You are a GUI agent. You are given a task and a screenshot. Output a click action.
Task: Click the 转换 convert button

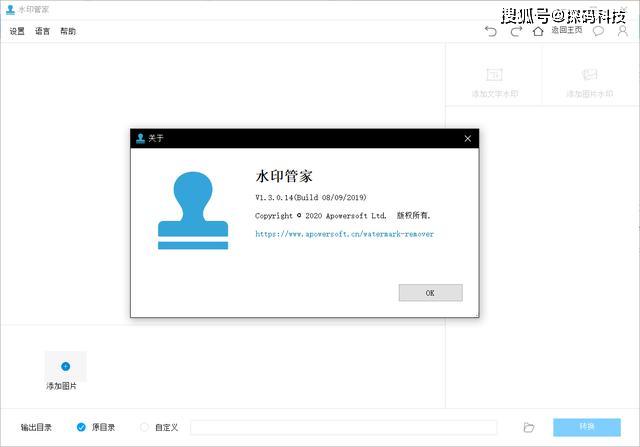[587, 427]
